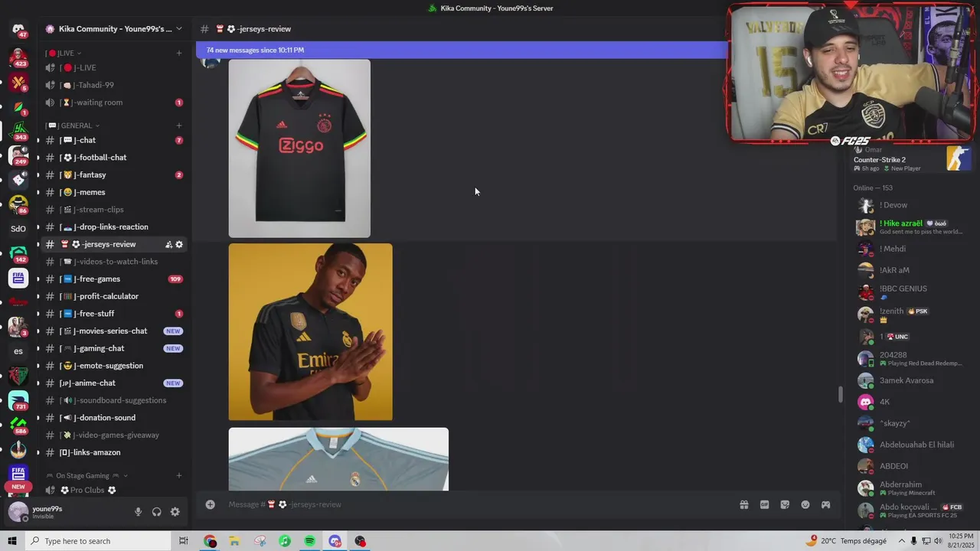
Task: Toggle deafen headphones in user panel
Action: 157,512
